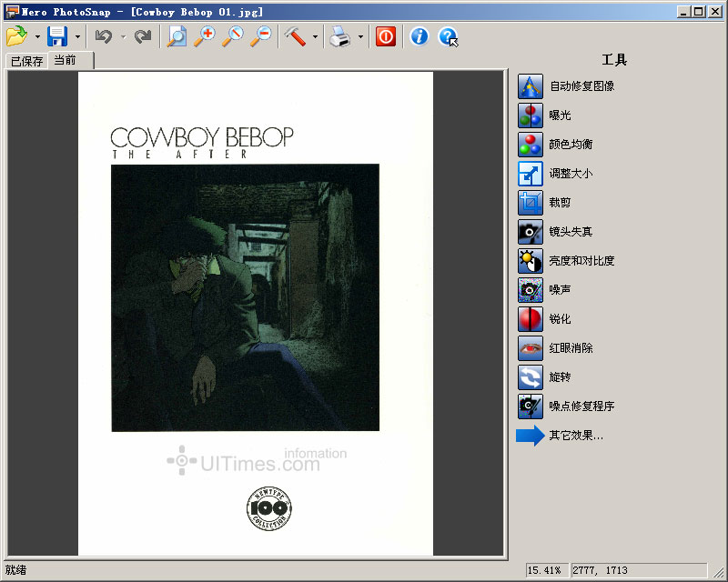Click the Save floppy disk icon

(x=57, y=36)
